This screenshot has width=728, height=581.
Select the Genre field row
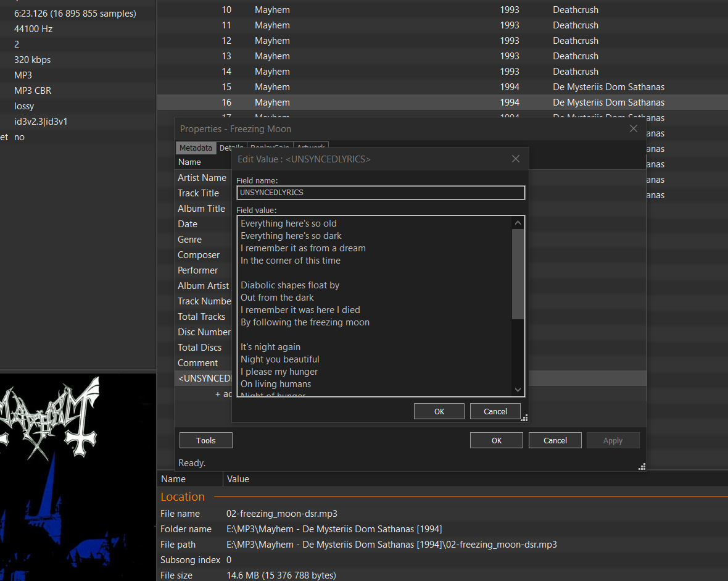point(204,240)
